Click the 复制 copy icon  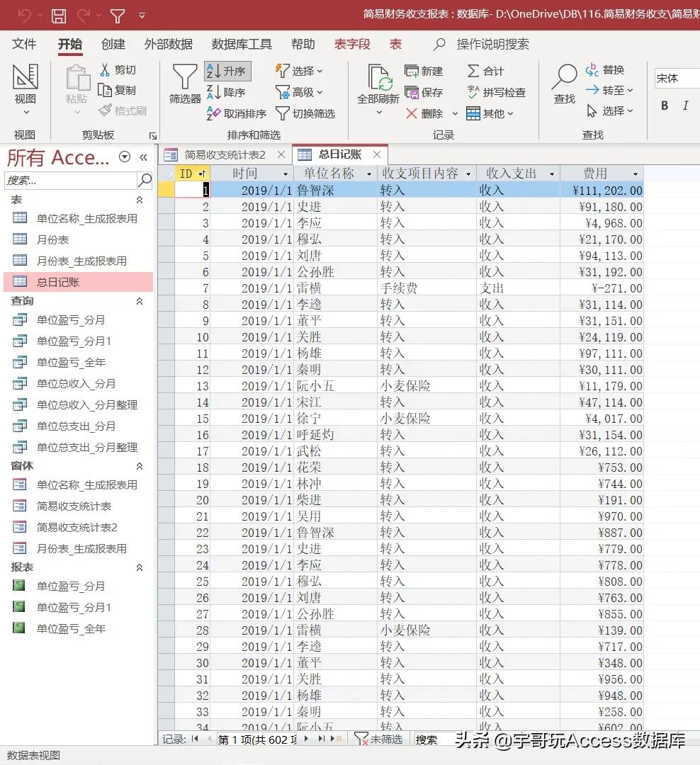(104, 90)
